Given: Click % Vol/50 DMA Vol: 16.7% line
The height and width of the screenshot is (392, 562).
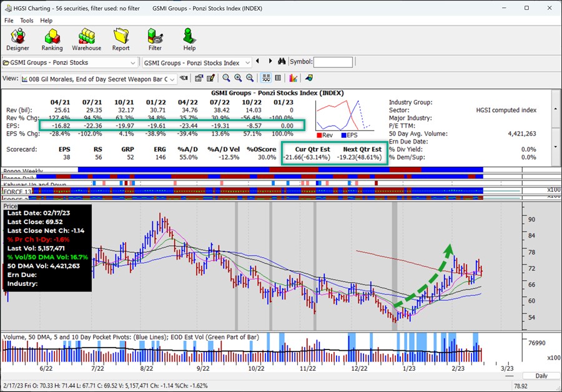Looking at the screenshot, I should [47, 257].
